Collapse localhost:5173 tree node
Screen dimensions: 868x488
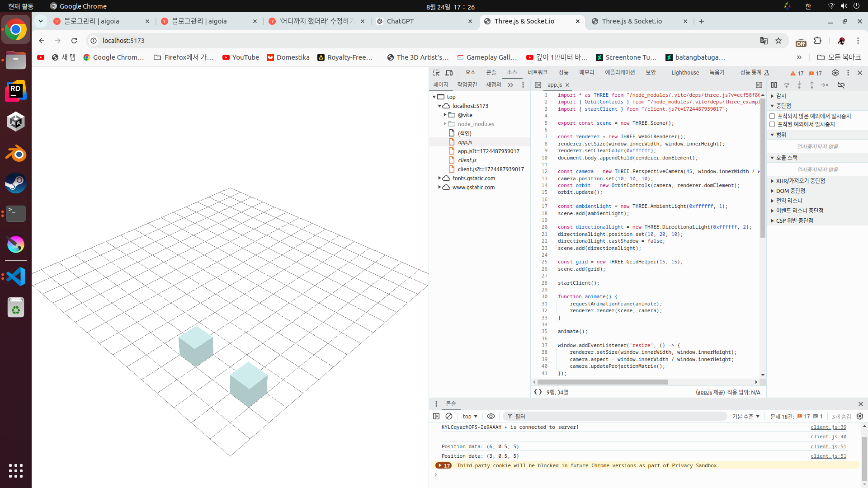point(439,106)
